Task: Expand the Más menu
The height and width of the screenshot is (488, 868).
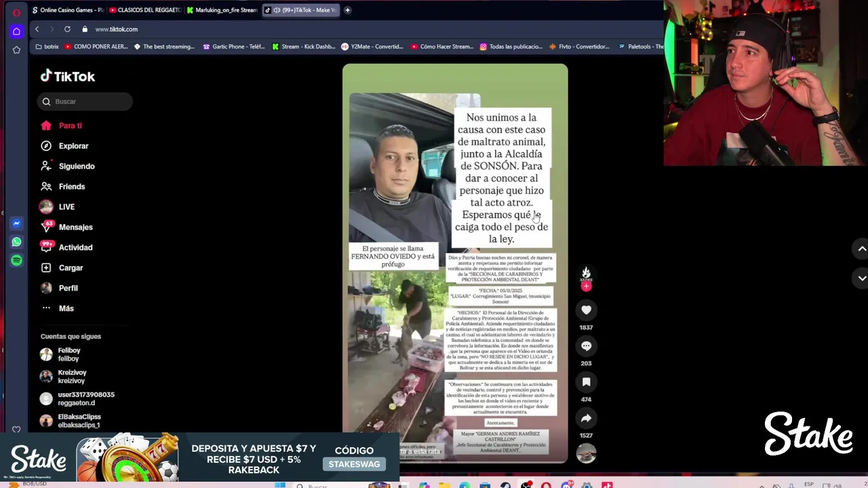Action: click(x=57, y=308)
